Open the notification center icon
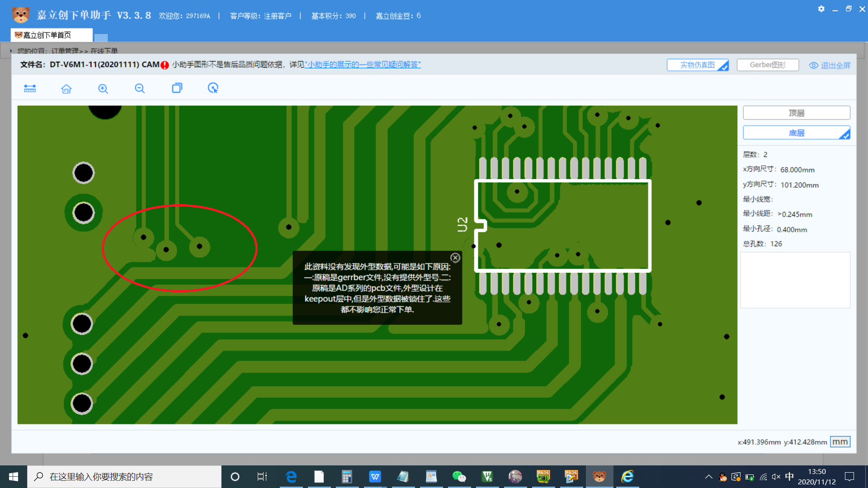The width and height of the screenshot is (868, 488). pyautogui.click(x=849, y=477)
